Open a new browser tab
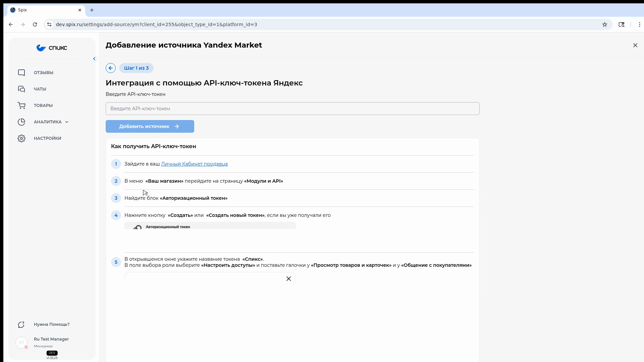Image resolution: width=644 pixels, height=362 pixels. pyautogui.click(x=92, y=10)
